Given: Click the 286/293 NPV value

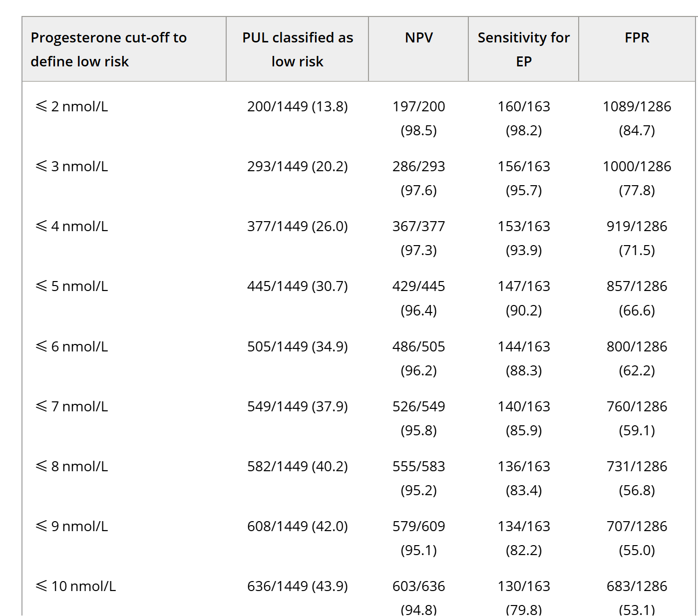Looking at the screenshot, I should click(418, 166).
